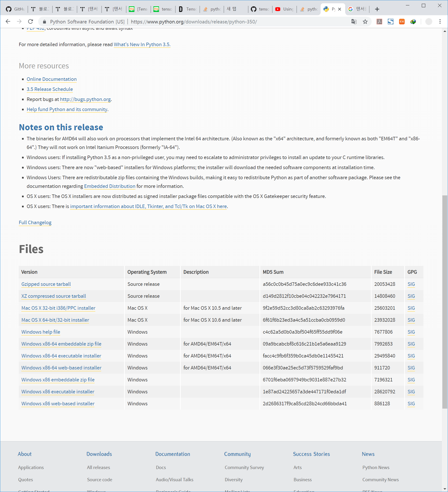Switch to the second GitHub 'tenso' tab
Image resolution: width=448 pixels, height=492 pixels.
(x=260, y=9)
